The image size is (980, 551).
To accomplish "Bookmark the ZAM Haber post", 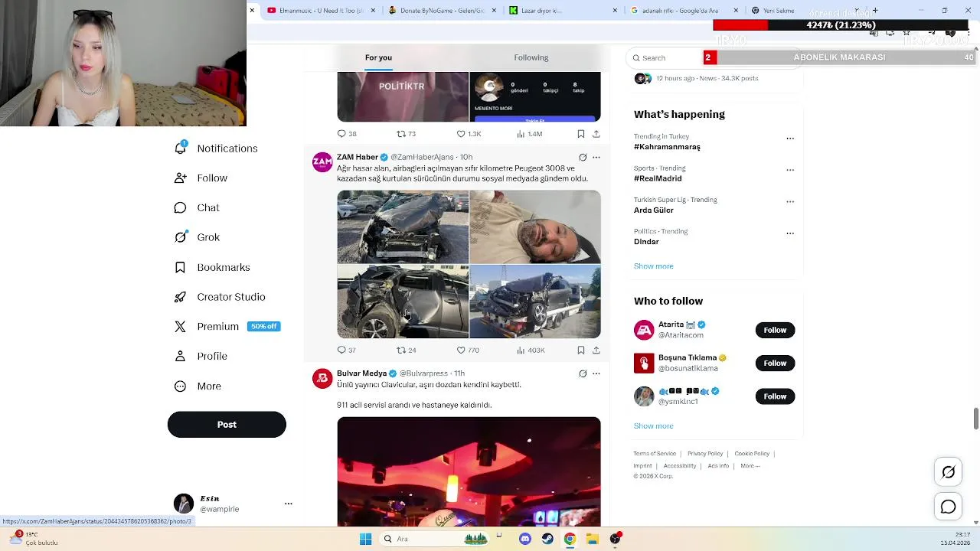I will (581, 350).
